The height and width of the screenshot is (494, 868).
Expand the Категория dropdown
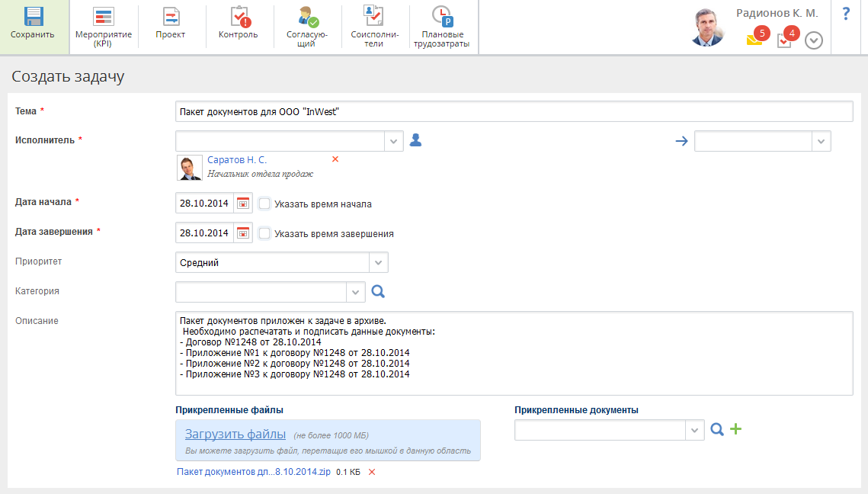click(x=356, y=292)
